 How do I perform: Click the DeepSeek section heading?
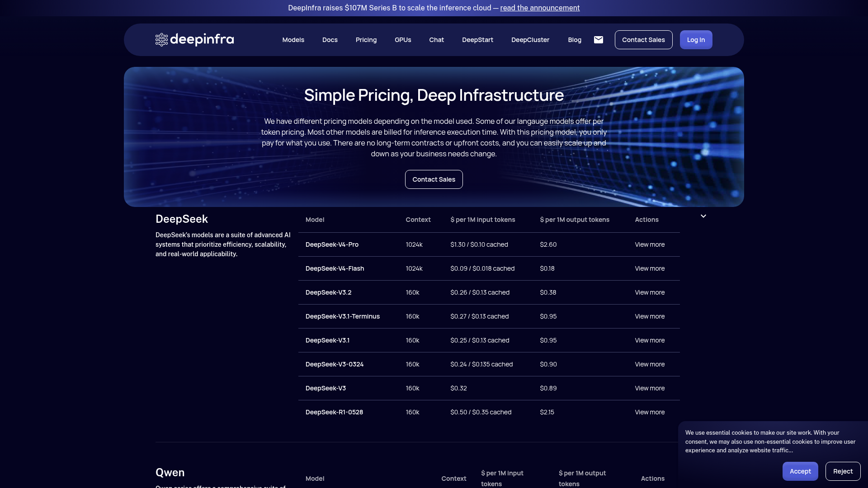pyautogui.click(x=182, y=219)
